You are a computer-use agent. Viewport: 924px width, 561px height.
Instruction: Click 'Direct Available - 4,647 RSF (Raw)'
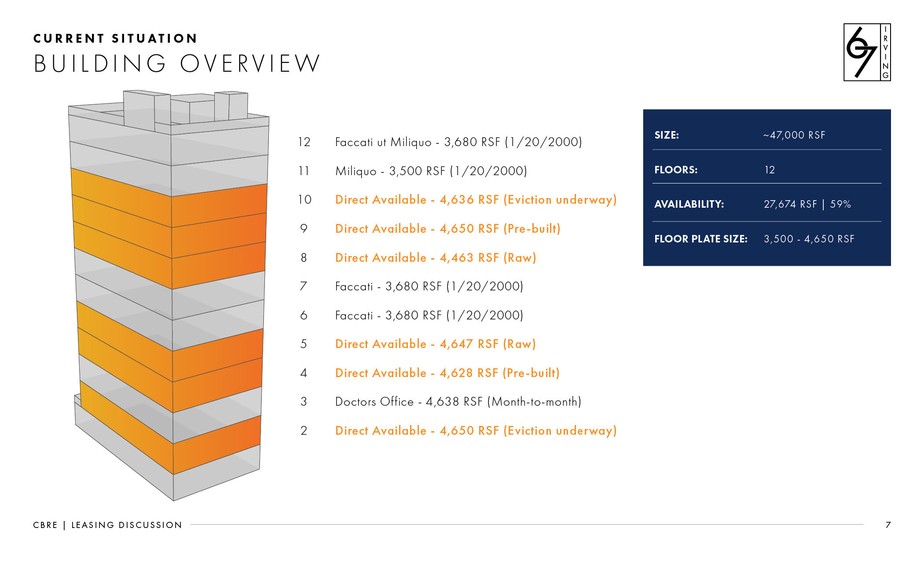click(x=436, y=344)
